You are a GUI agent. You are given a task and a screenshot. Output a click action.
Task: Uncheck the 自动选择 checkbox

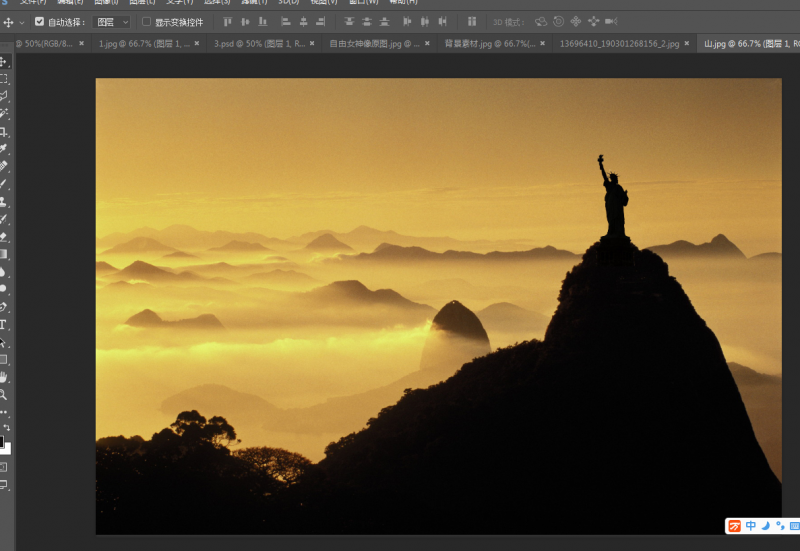click(x=39, y=21)
